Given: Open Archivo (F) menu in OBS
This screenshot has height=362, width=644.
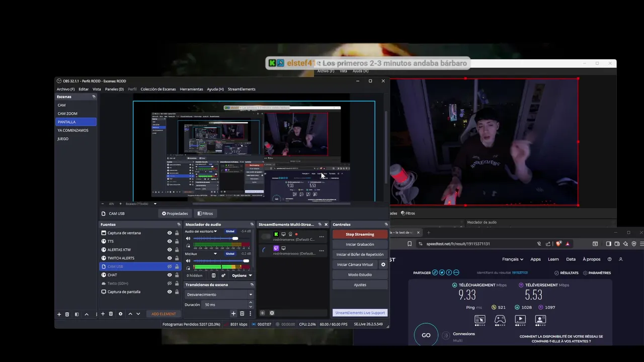Looking at the screenshot, I should (65, 89).
